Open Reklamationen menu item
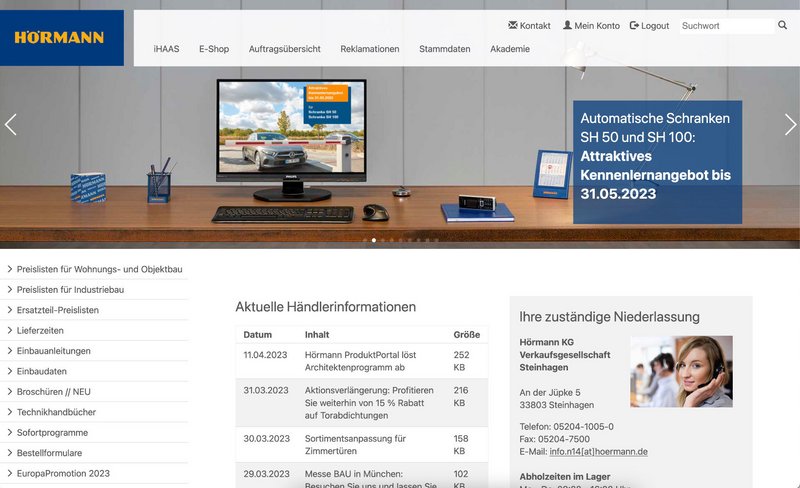The width and height of the screenshot is (800, 488). [x=370, y=49]
